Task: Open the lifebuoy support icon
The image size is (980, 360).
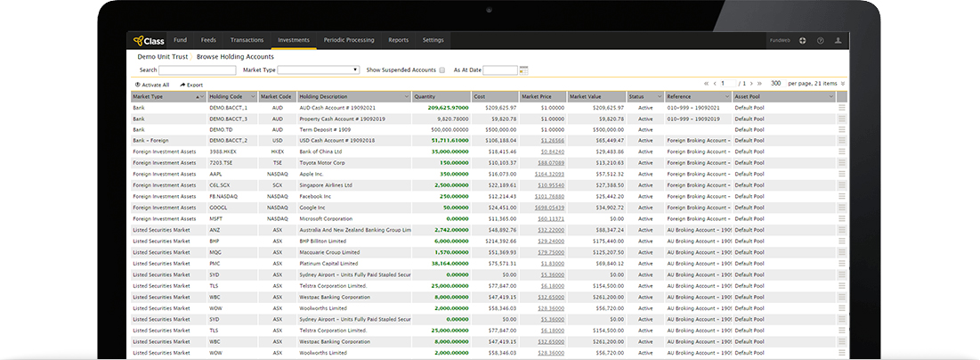Action: pyautogui.click(x=803, y=41)
